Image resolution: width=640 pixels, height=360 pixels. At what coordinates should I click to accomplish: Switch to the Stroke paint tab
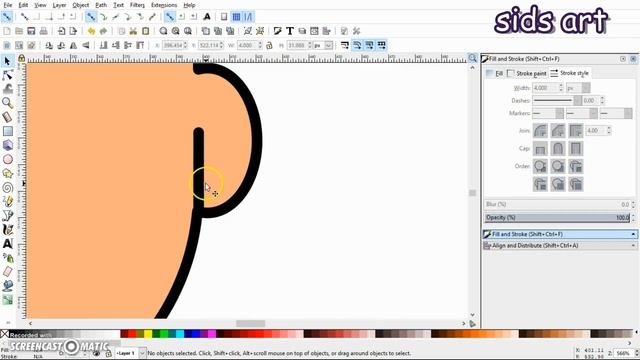527,73
